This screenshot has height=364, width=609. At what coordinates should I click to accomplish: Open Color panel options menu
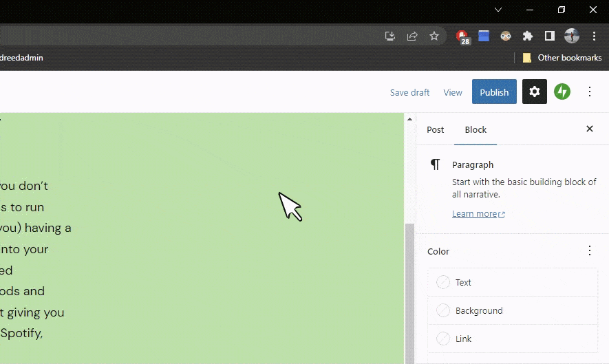(589, 251)
